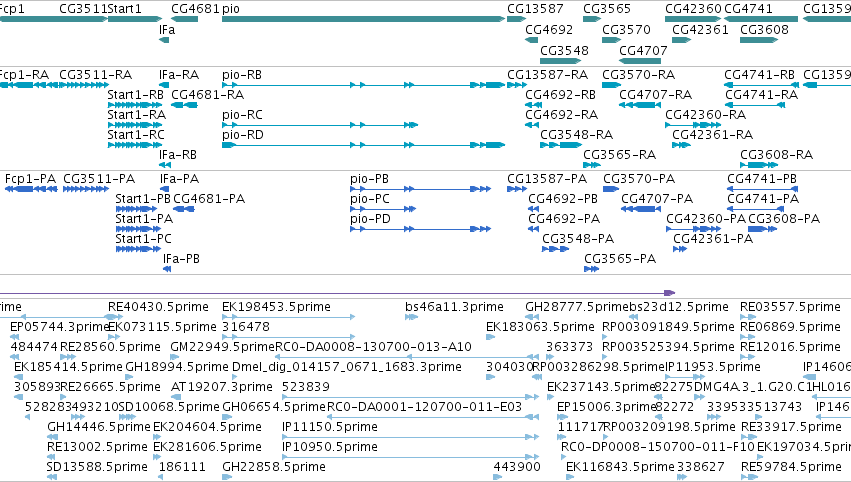Screen dimensions: 851x482
Task: Select the GH28777.5prime EST glyph
Action: coord(530,317)
